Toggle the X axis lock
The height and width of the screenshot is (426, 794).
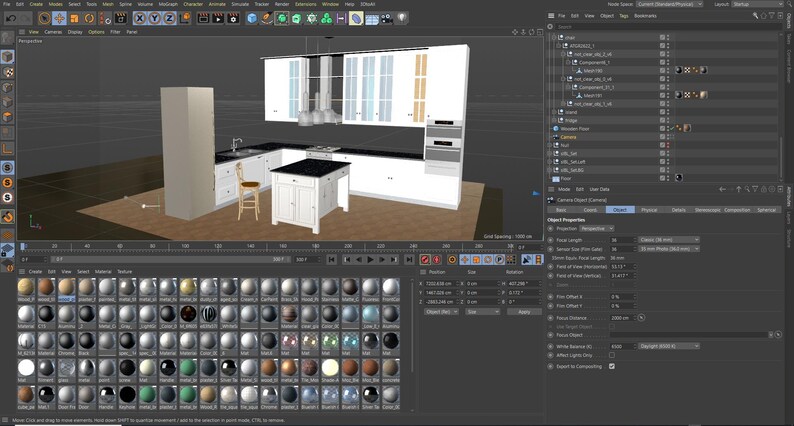click(x=139, y=19)
